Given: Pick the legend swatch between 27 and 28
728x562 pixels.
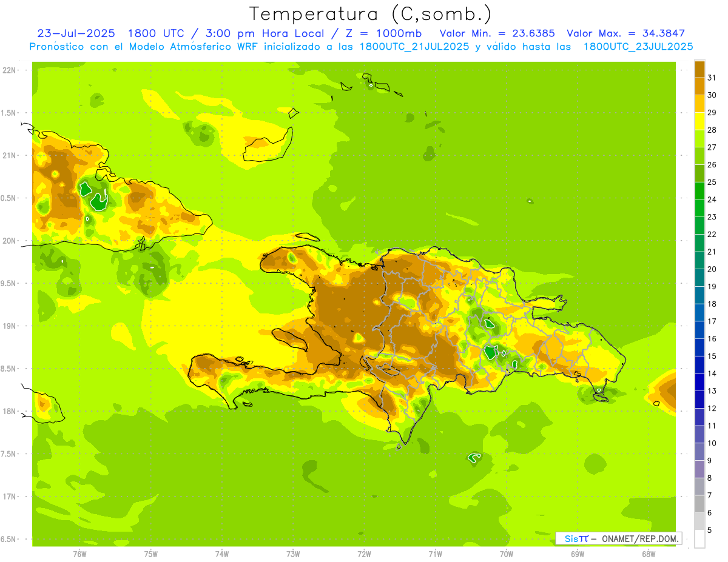Looking at the screenshot, I should 699,138.
